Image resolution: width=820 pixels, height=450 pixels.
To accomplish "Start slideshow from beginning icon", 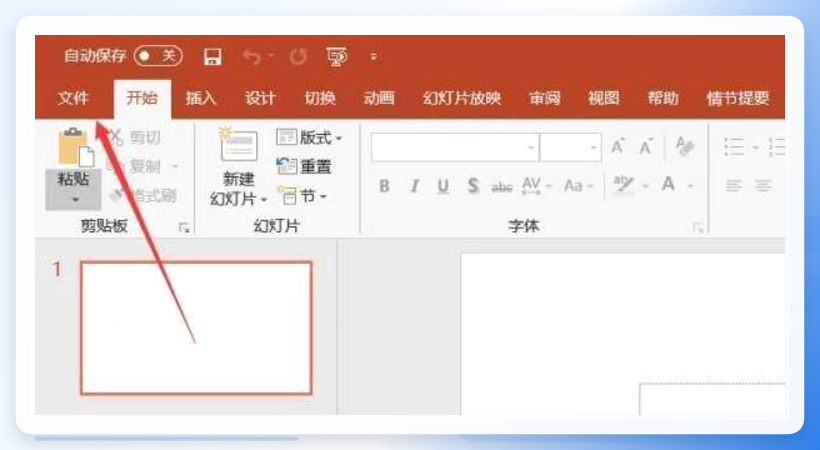I will (336, 57).
